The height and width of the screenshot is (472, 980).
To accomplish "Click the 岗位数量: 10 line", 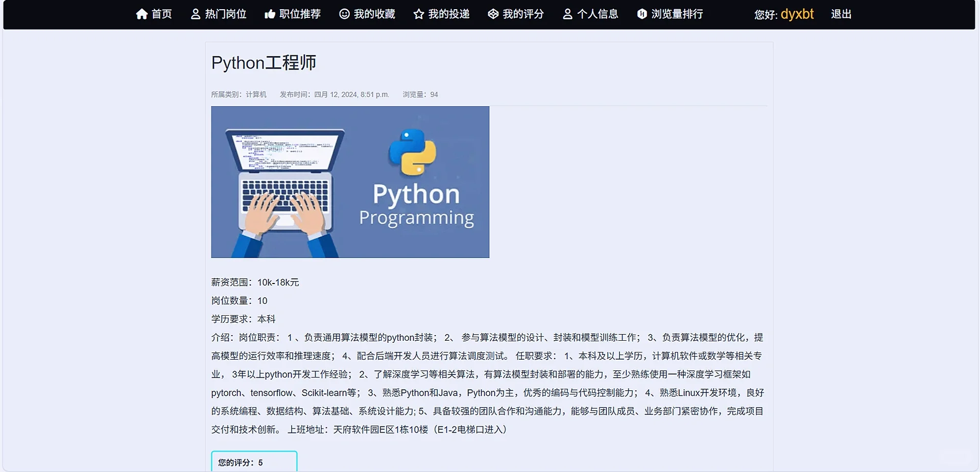I will click(240, 301).
